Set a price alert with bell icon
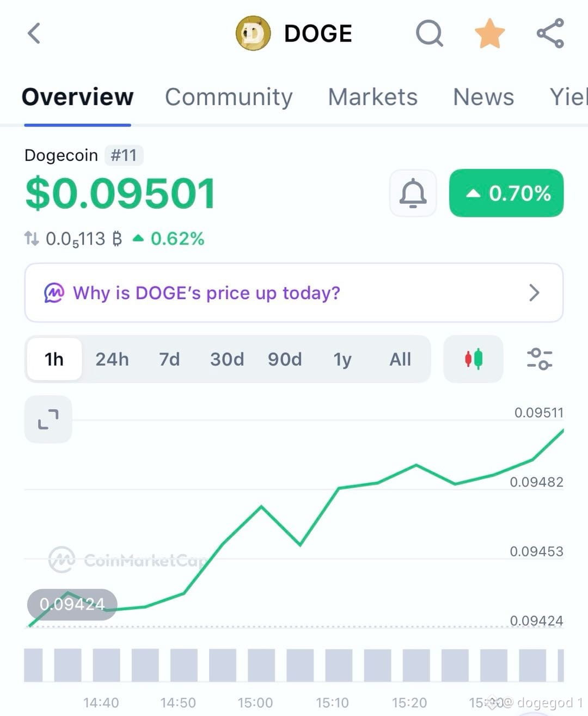 tap(413, 193)
